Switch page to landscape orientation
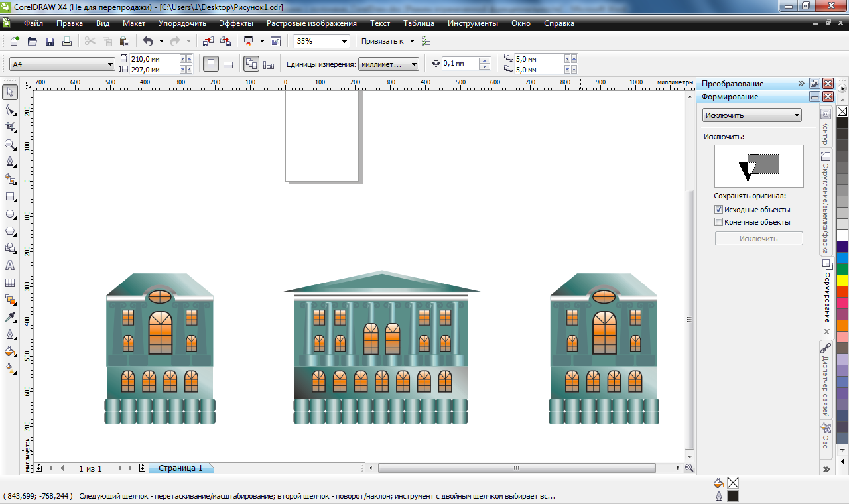This screenshot has height=504, width=849. (x=228, y=64)
